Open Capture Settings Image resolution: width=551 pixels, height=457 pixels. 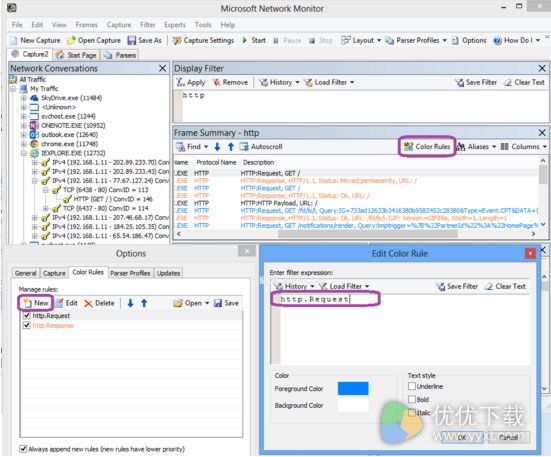pos(203,40)
